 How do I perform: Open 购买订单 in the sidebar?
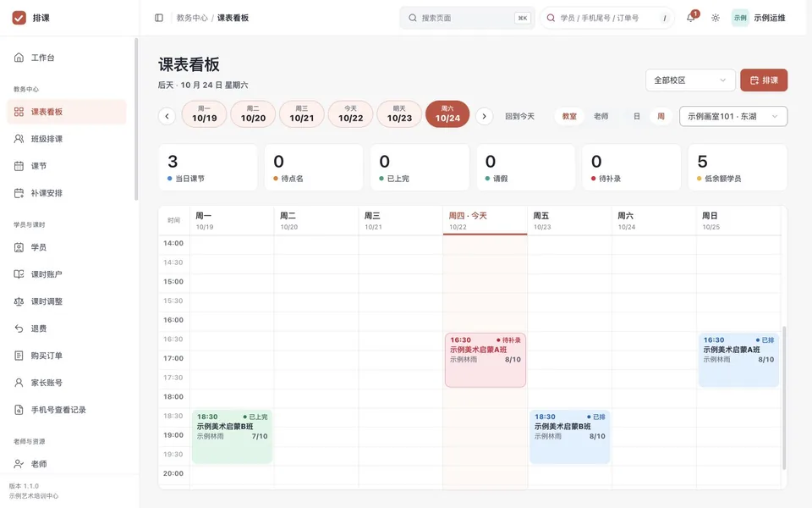point(67,356)
